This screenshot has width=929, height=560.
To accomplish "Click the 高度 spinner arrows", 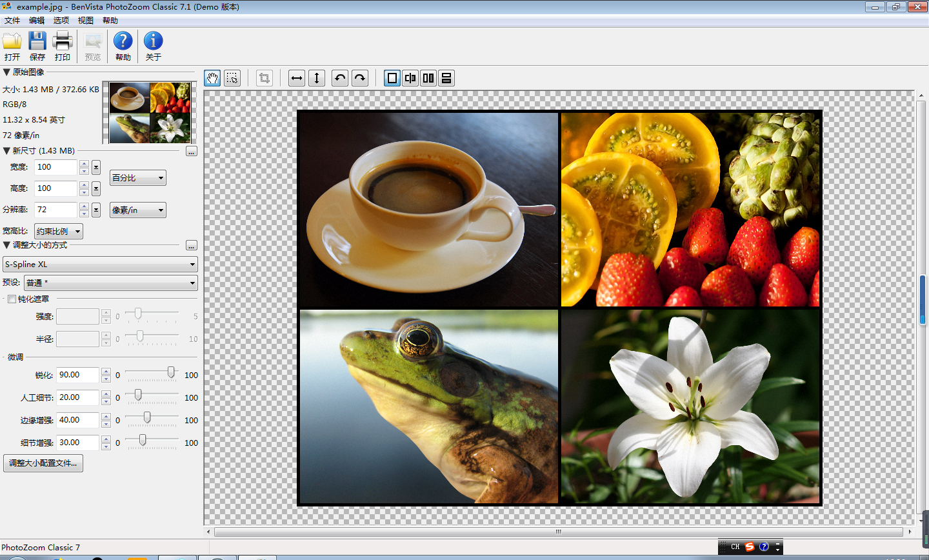I will 84,188.
